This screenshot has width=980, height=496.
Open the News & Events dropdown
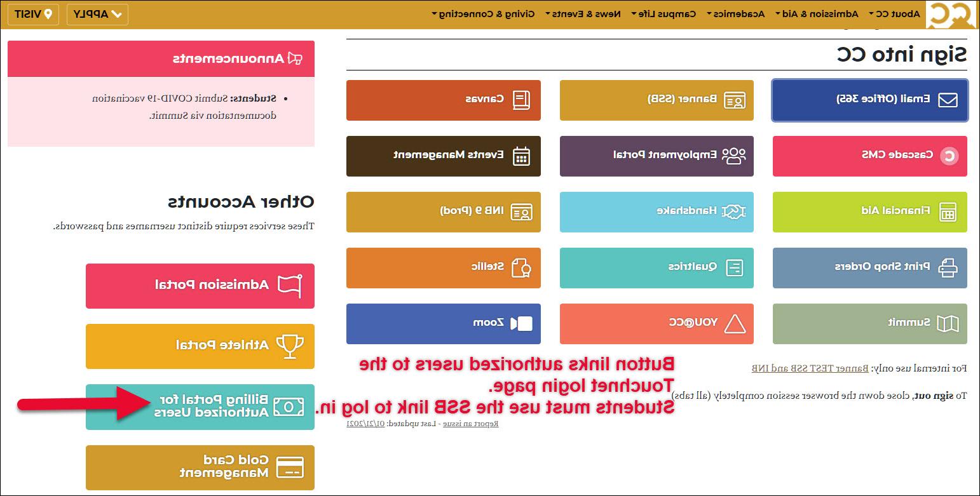pyautogui.click(x=583, y=13)
